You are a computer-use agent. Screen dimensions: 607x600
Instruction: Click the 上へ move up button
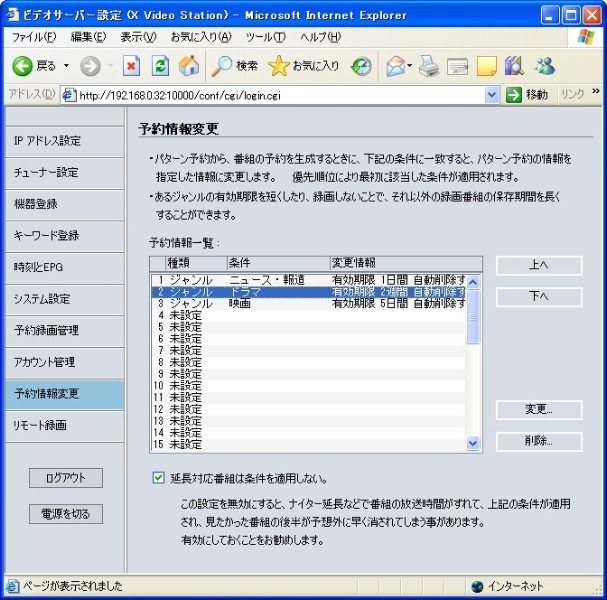click(539, 266)
